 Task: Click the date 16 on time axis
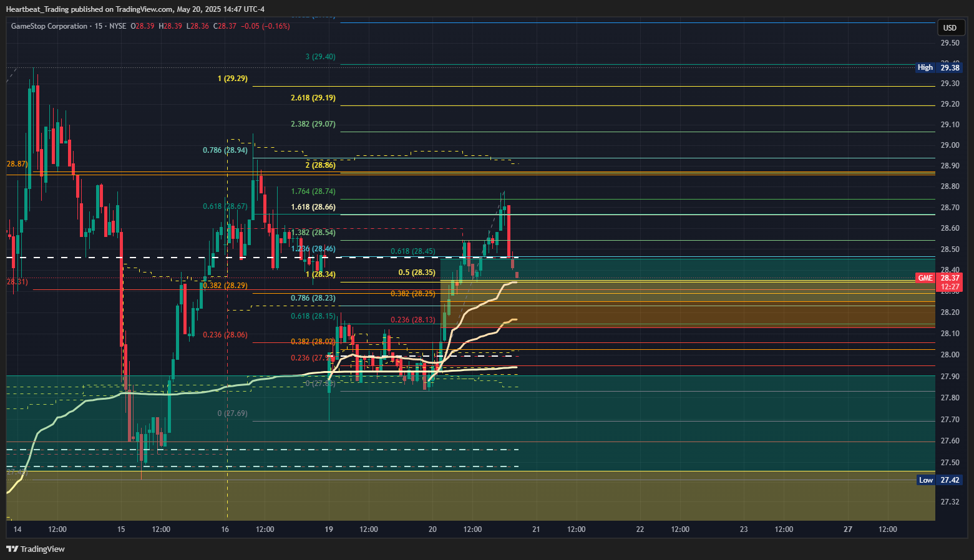225,529
